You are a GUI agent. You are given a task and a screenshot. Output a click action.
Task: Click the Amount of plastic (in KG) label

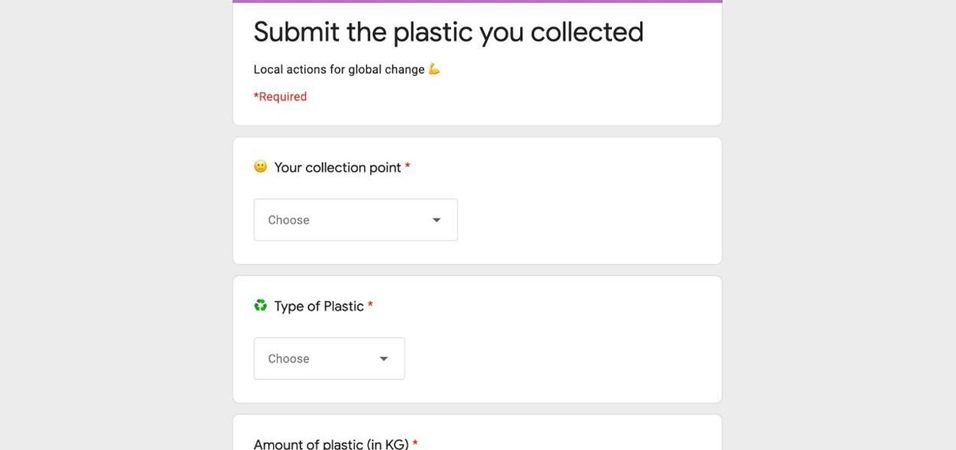pos(331,444)
